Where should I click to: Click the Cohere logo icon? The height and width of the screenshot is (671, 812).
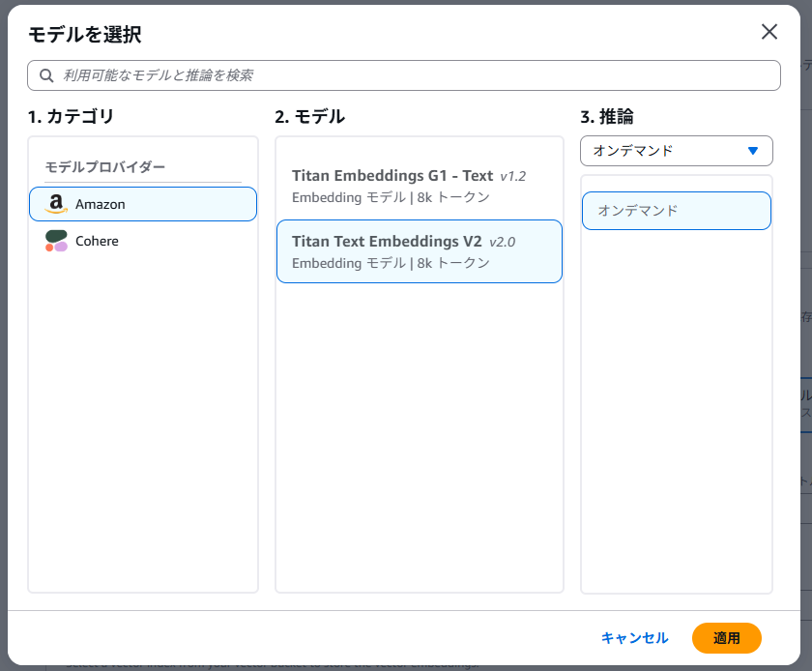point(56,241)
